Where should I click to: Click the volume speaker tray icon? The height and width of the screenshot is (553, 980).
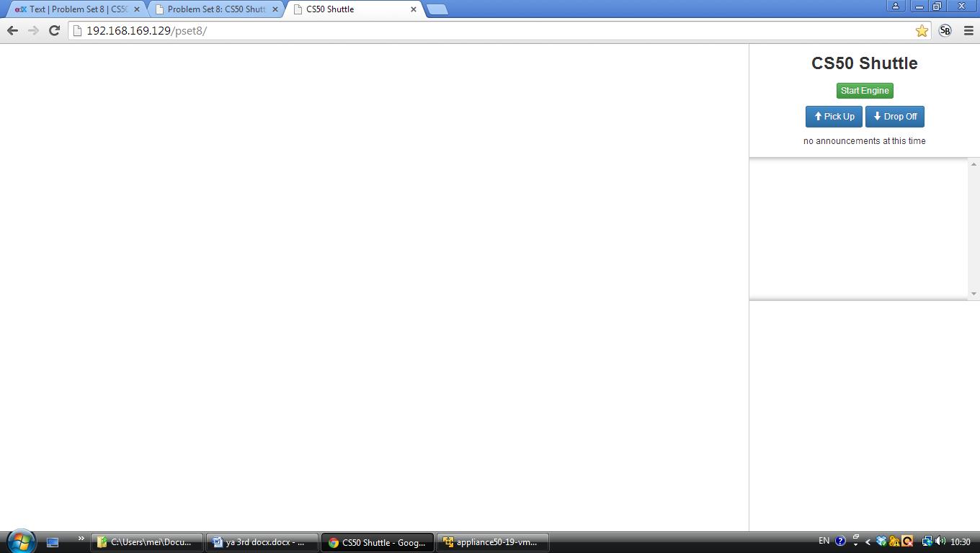(x=940, y=541)
